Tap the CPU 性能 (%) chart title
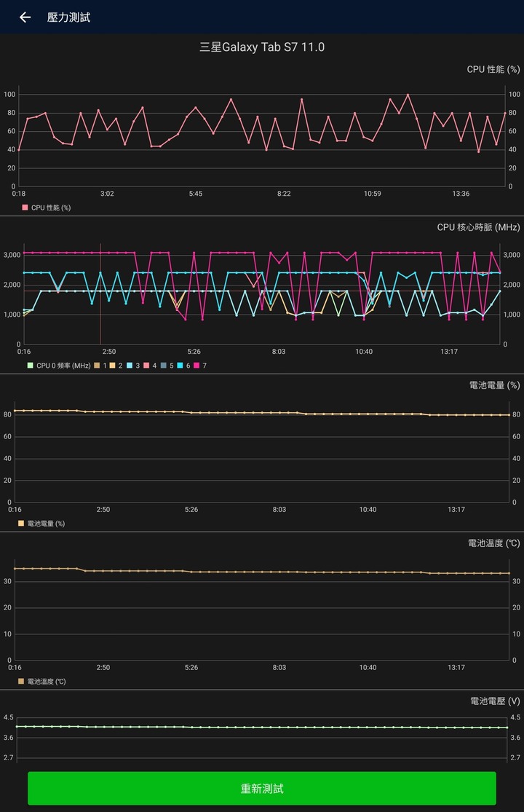The width and height of the screenshot is (524, 812). click(493, 69)
